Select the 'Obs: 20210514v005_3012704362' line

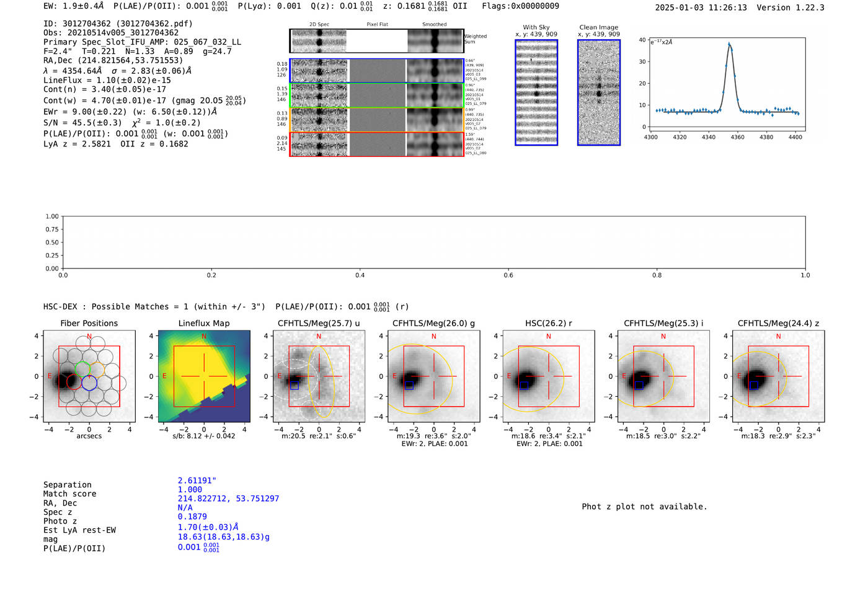[111, 33]
